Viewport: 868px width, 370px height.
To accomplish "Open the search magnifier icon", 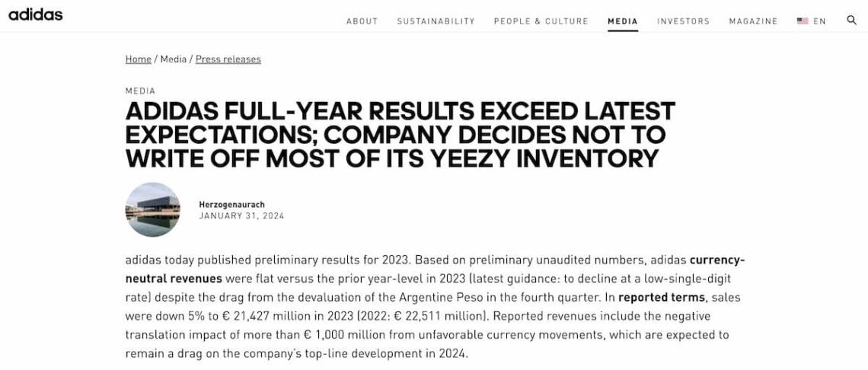I will (x=851, y=21).
